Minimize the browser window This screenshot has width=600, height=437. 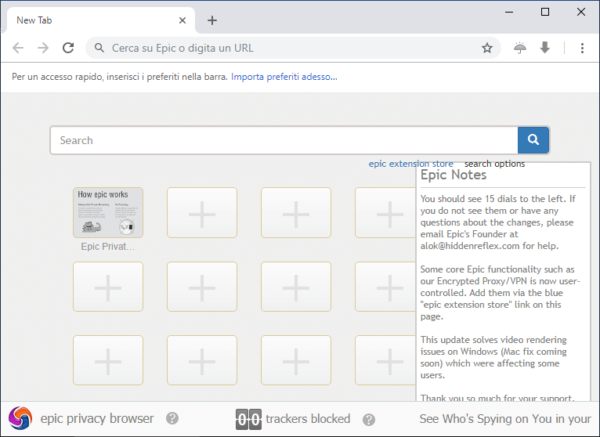509,12
